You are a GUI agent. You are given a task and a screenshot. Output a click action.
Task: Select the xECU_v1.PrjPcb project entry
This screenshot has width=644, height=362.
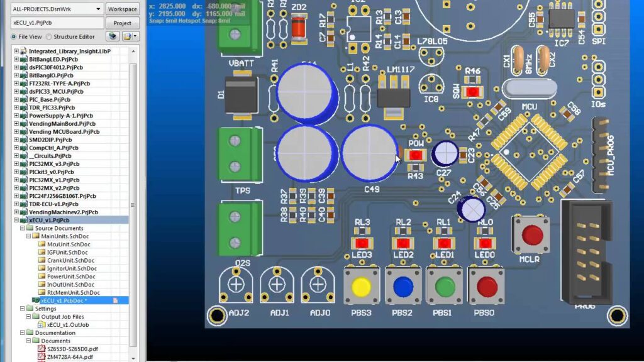pos(49,221)
